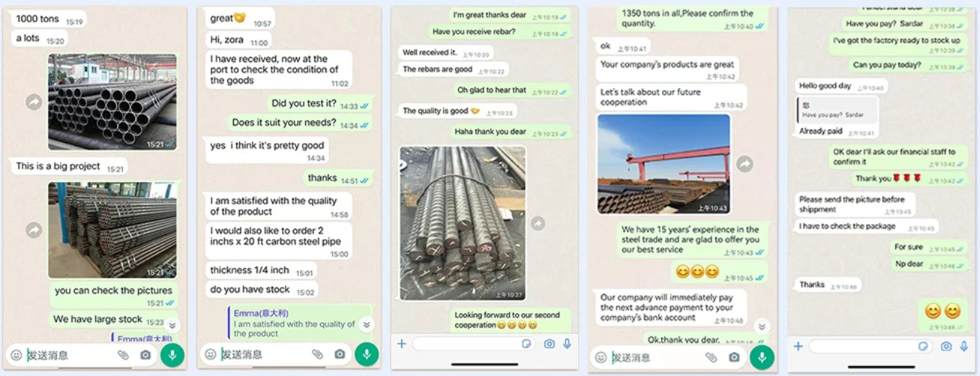This screenshot has height=376, width=980.
Task: Tap the plus icon in the rebar conversation
Action: tap(401, 344)
